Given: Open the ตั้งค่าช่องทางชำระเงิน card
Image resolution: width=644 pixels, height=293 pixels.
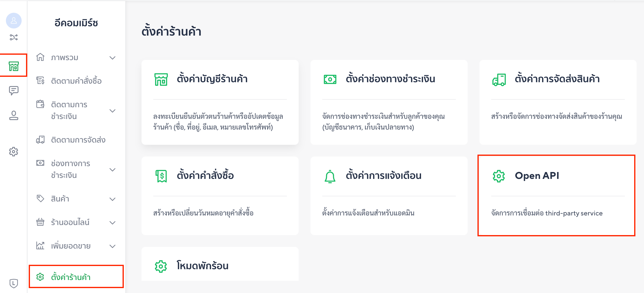Looking at the screenshot, I should 389,102.
